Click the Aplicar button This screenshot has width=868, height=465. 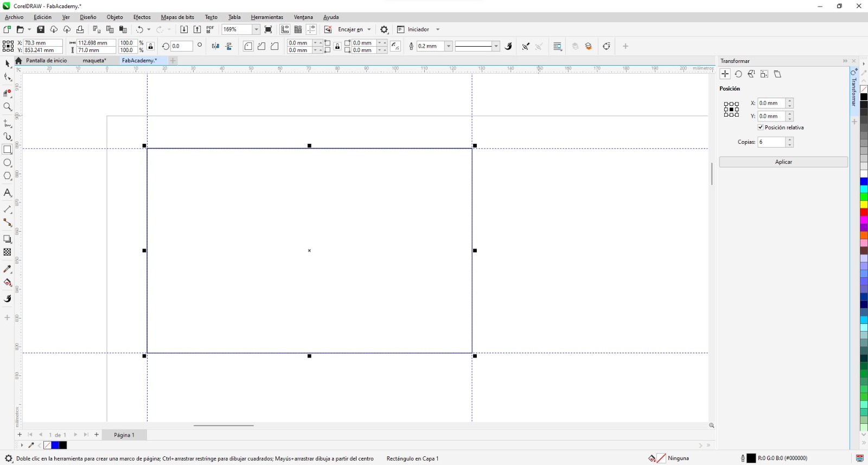click(x=783, y=162)
